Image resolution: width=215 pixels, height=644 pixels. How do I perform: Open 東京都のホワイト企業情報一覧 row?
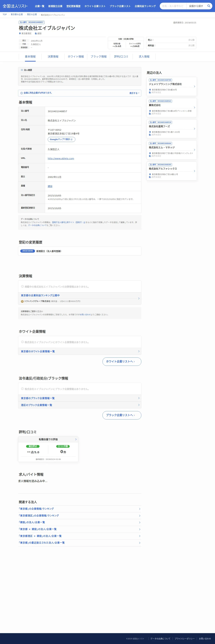pyautogui.click(x=80, y=351)
